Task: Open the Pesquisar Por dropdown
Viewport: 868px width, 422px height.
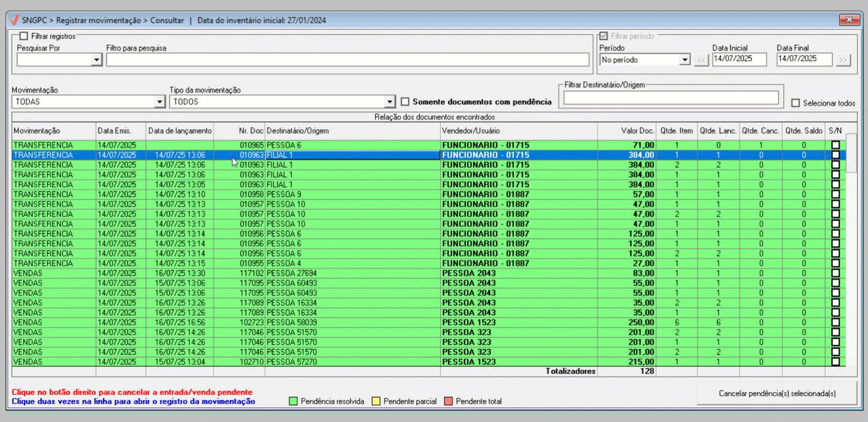Action: (x=96, y=60)
